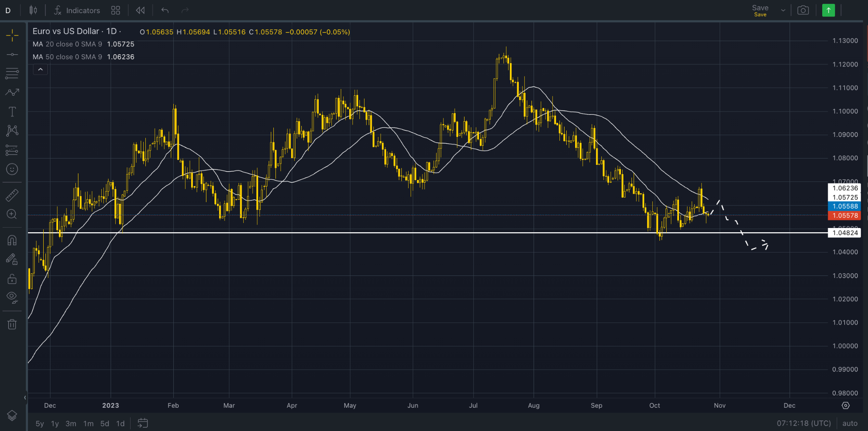
Task: Click the Save layout button
Action: click(760, 11)
